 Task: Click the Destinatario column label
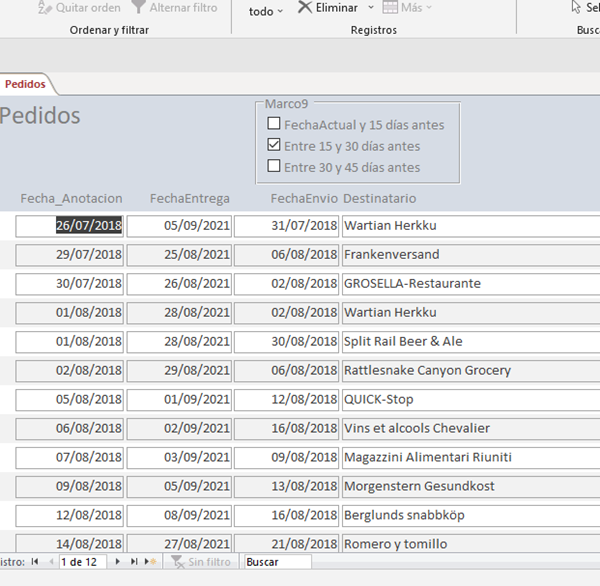tap(380, 198)
